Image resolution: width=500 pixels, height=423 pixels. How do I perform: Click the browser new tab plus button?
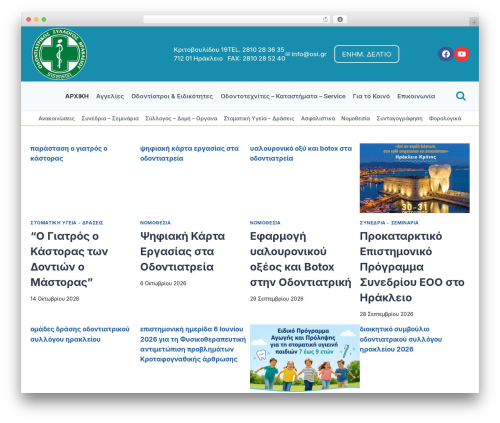[x=474, y=22]
